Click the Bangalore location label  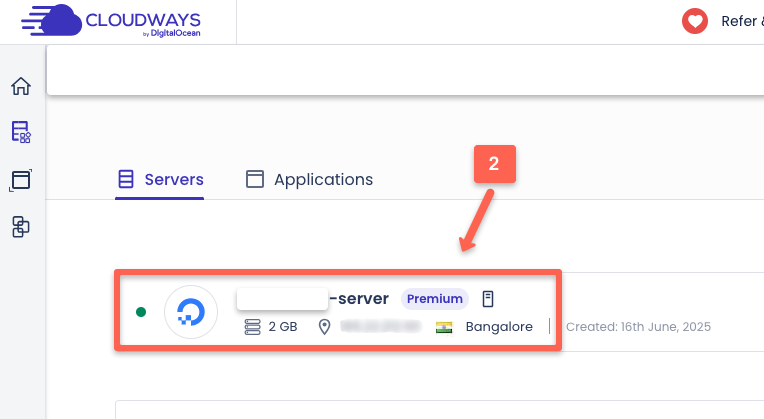click(499, 327)
